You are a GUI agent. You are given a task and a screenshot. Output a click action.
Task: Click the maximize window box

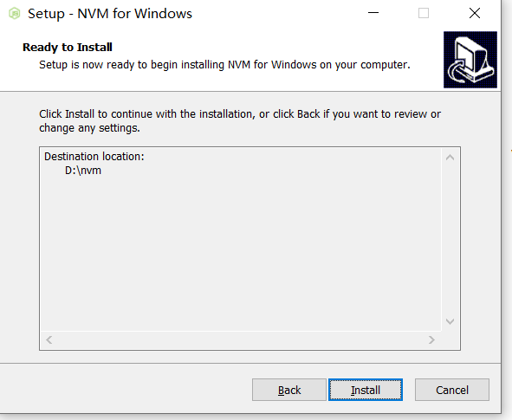(424, 13)
